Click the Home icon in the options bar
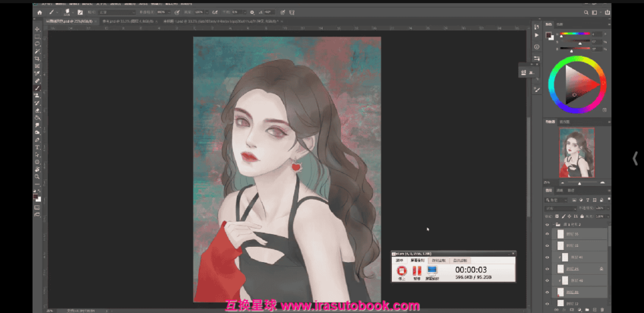The width and height of the screenshot is (644, 313). click(x=40, y=13)
